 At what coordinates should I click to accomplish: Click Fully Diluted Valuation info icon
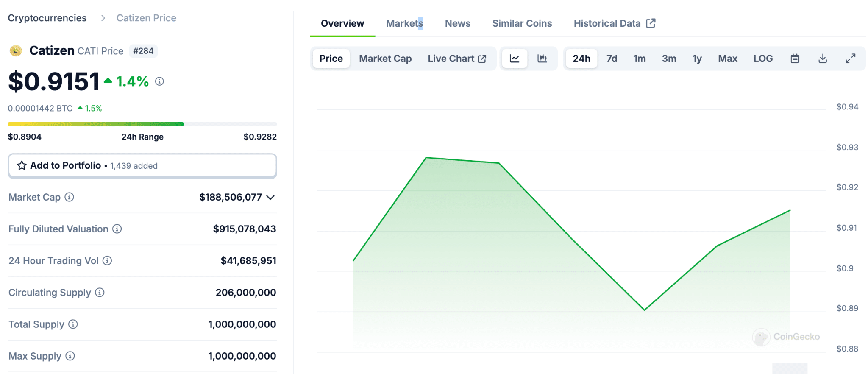(117, 229)
